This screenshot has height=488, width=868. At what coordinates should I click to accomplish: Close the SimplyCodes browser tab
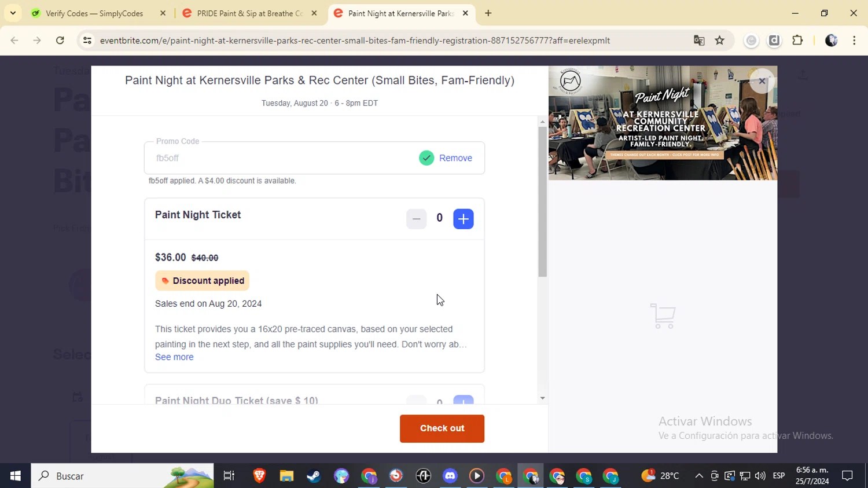163,13
